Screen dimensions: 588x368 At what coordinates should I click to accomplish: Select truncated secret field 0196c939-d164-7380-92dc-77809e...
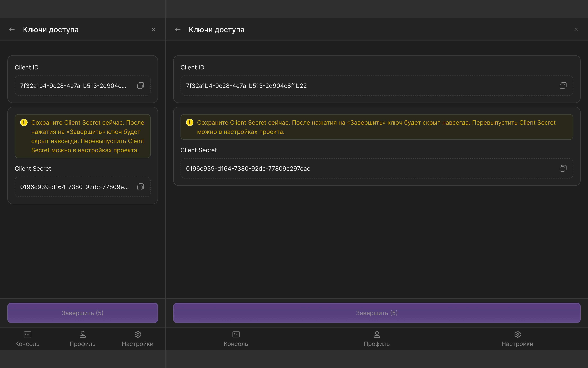(x=83, y=187)
